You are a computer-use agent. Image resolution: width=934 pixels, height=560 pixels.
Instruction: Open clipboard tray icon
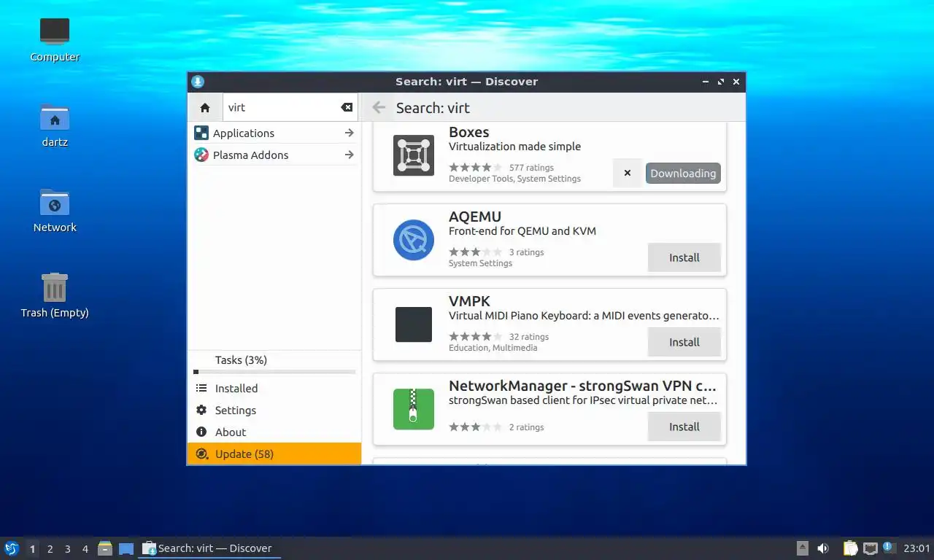pyautogui.click(x=850, y=548)
